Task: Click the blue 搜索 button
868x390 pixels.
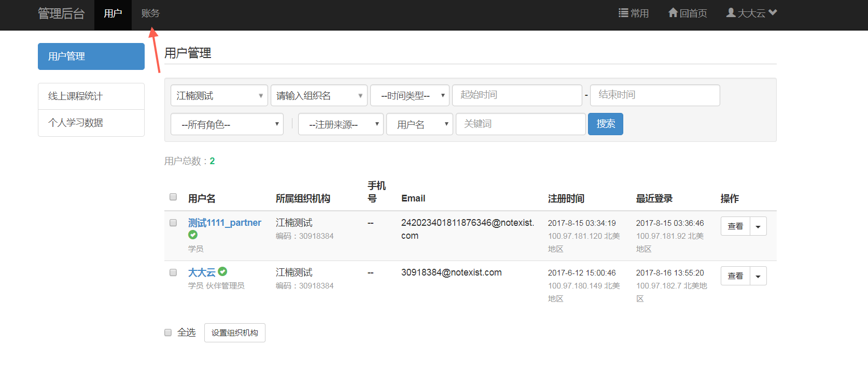Action: coord(606,124)
